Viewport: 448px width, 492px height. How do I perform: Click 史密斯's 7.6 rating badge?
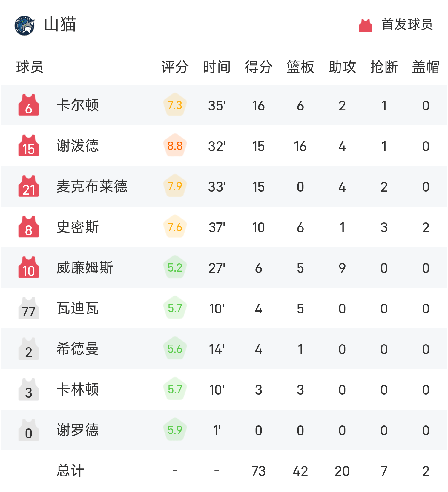pos(175,227)
